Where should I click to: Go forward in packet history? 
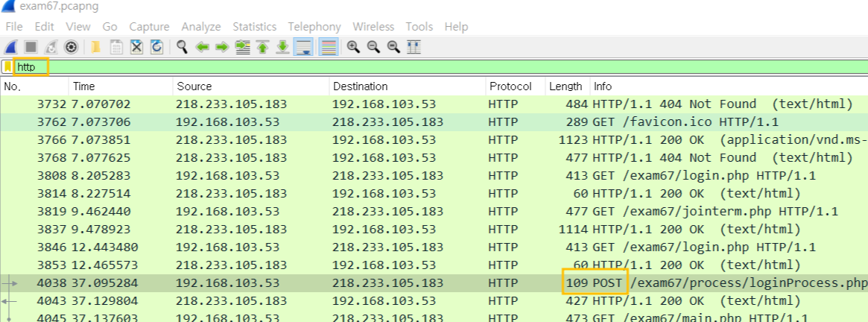pos(222,47)
